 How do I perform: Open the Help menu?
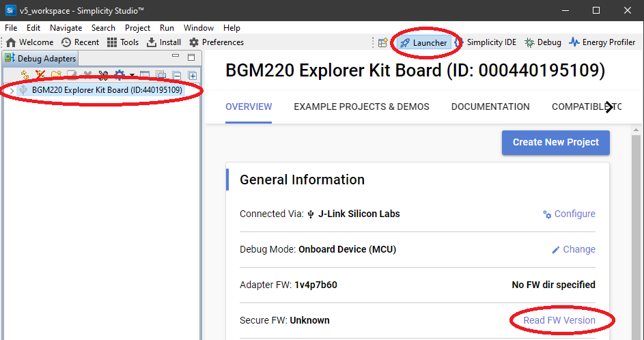click(x=232, y=28)
